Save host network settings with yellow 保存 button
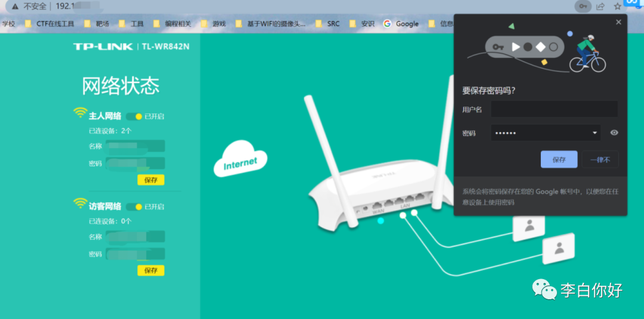The height and width of the screenshot is (319, 644). (151, 180)
